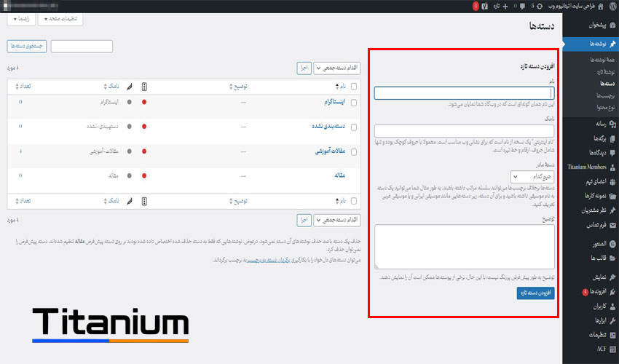Open the نظر مشتریان testimonials icon
The image size is (619, 364).
pos(612,210)
